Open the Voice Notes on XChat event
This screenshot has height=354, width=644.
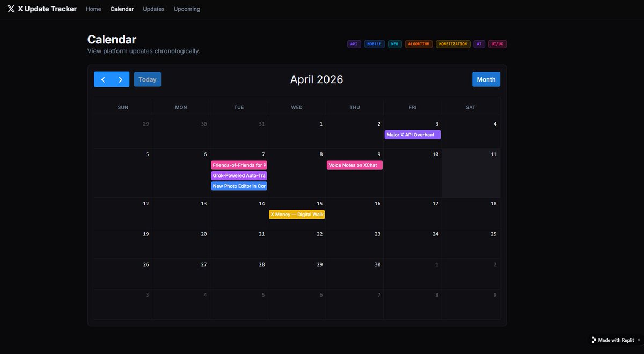pyautogui.click(x=355, y=165)
